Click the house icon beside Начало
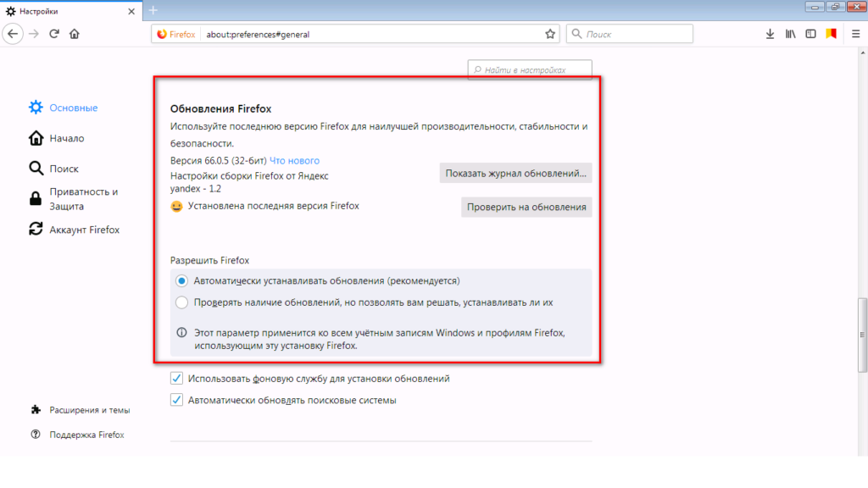868x488 pixels. [36, 138]
